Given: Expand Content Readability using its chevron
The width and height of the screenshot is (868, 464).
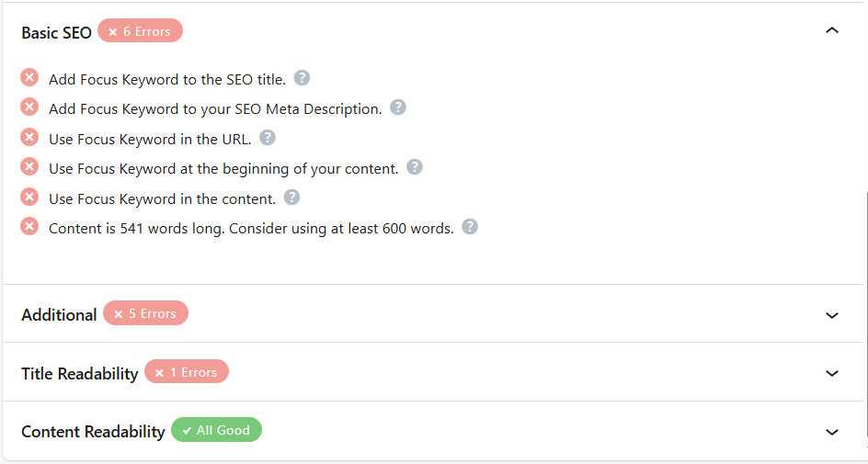Looking at the screenshot, I should point(832,432).
